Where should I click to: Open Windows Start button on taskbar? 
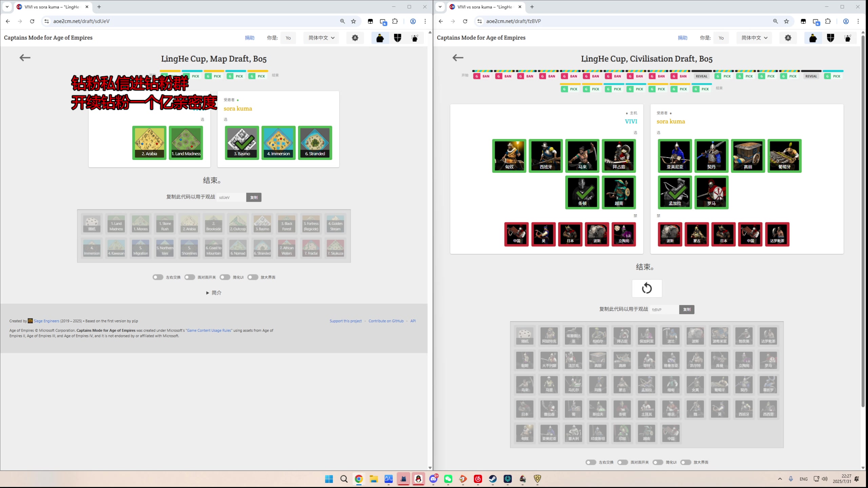pos(329,479)
